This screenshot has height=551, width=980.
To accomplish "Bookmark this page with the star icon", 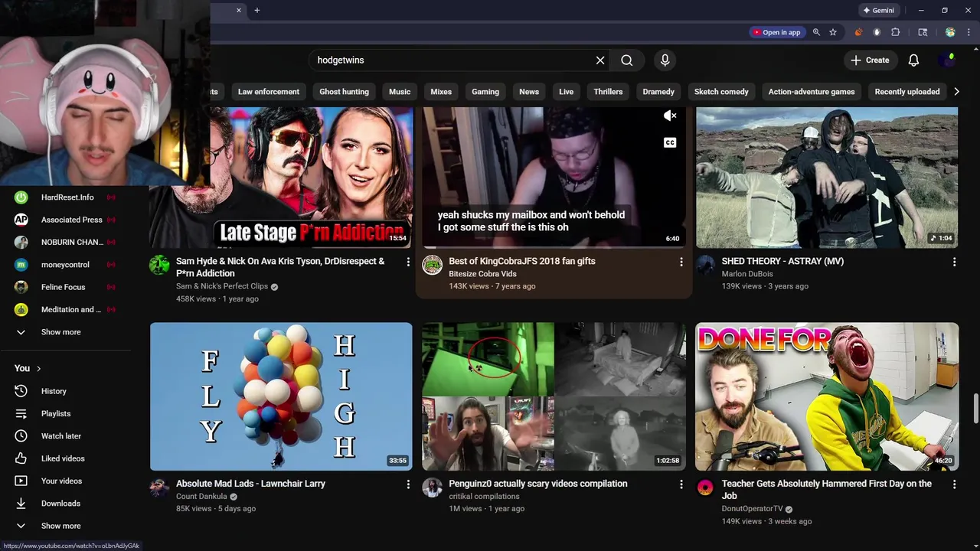I will coord(833,32).
